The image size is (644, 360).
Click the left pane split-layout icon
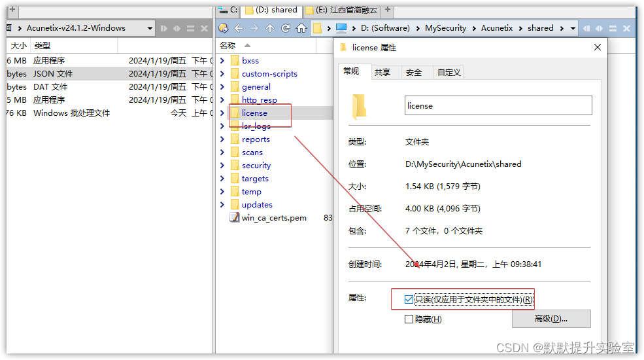190,28
